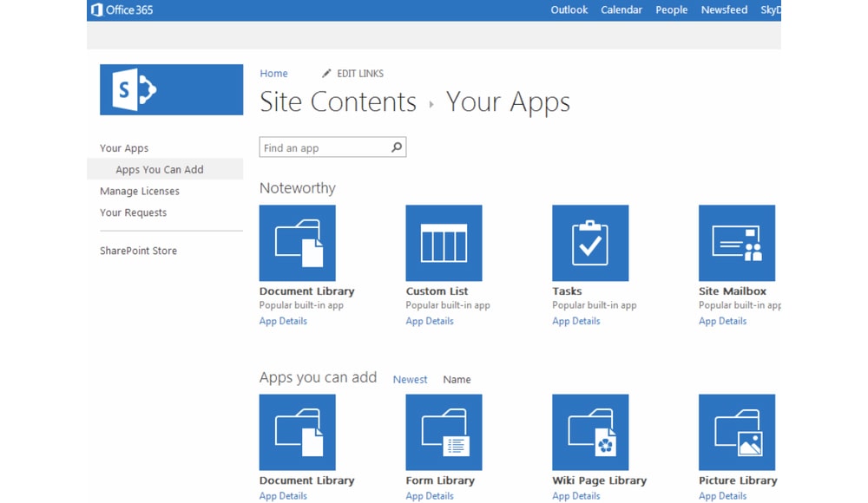
Task: Click the Form Library title
Action: click(x=440, y=480)
